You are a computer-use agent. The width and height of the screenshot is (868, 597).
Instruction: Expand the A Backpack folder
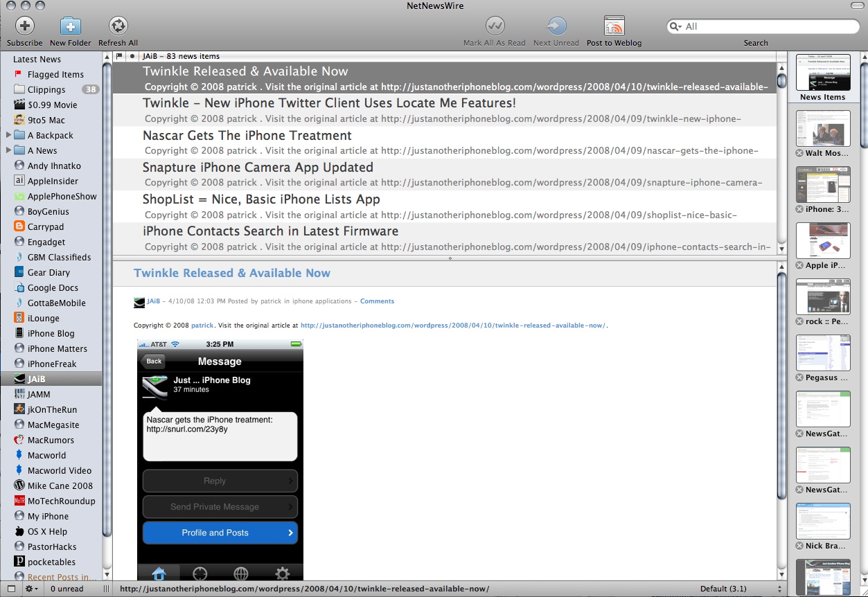point(8,135)
